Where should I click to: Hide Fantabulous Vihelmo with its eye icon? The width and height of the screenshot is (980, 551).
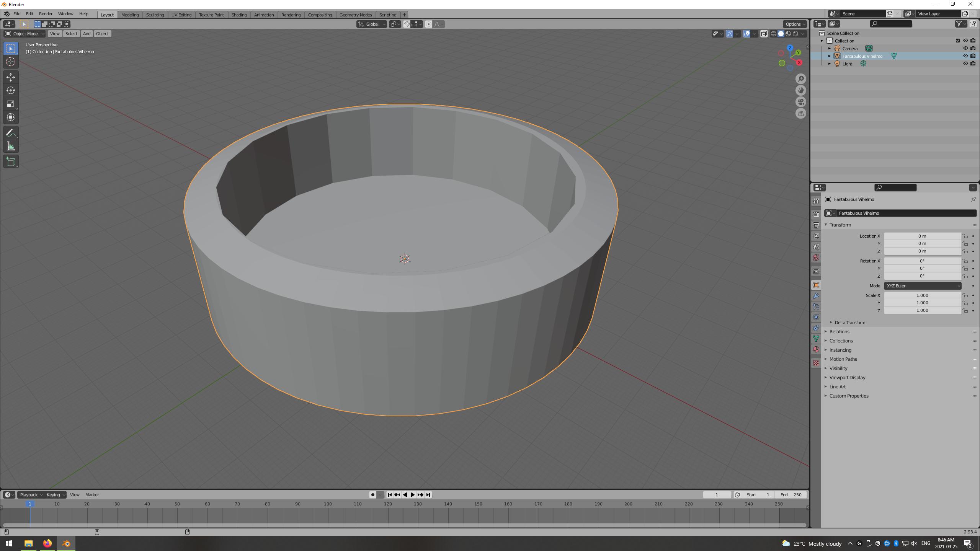(x=965, y=56)
